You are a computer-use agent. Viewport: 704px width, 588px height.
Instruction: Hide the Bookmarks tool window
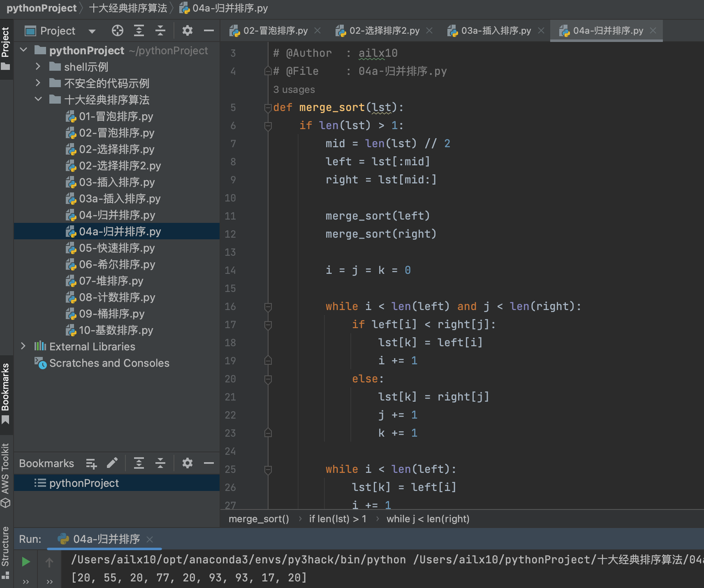(209, 463)
